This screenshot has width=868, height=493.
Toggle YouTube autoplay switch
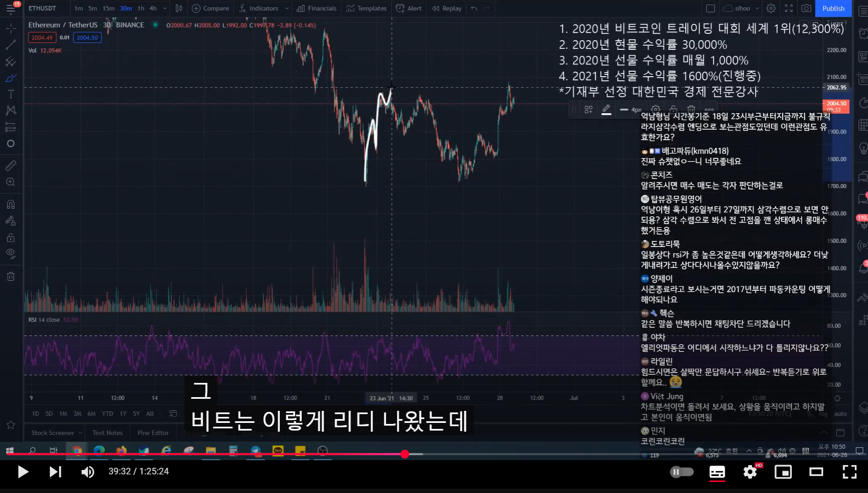[682, 472]
